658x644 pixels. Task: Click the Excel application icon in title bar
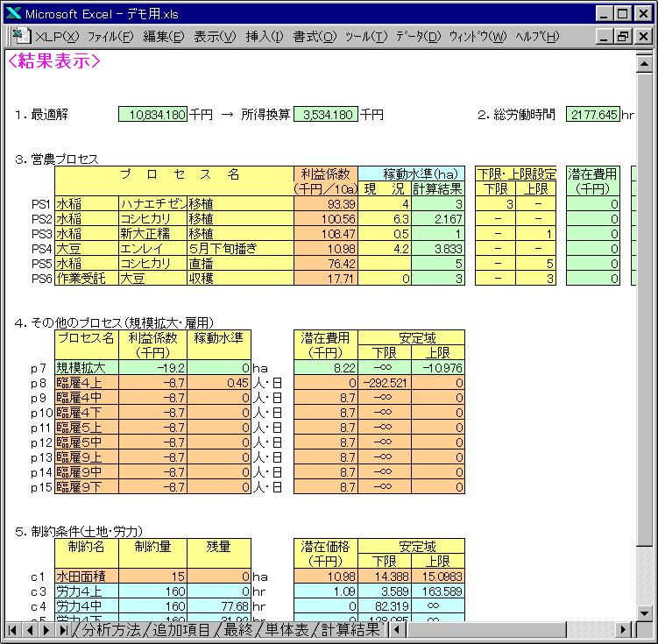pyautogui.click(x=13, y=14)
